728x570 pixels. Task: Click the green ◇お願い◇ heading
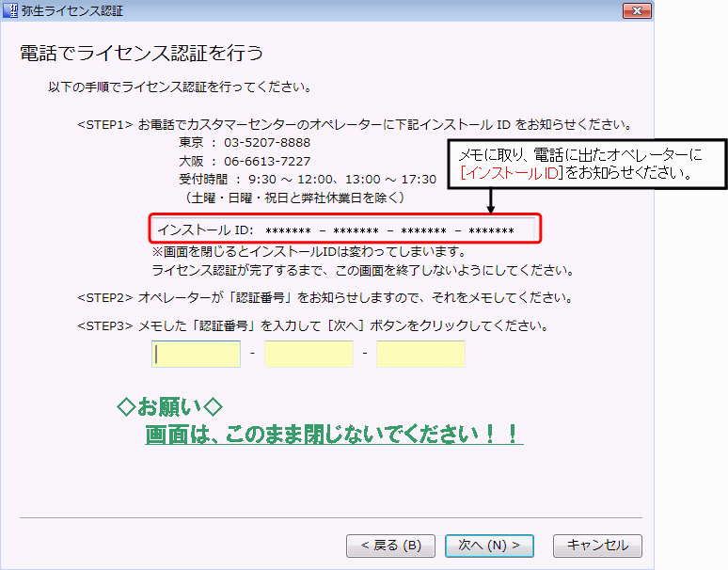click(x=170, y=407)
